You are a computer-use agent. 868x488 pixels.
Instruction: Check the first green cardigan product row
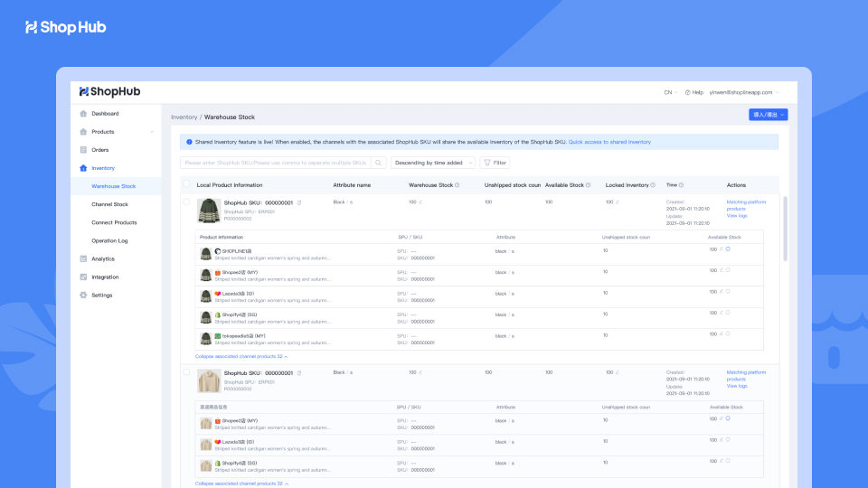(x=186, y=202)
